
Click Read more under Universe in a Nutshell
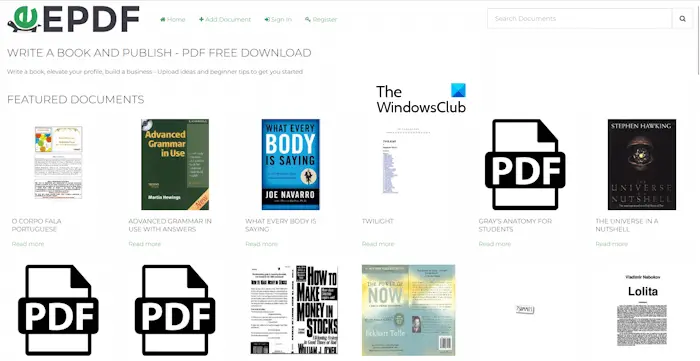[x=612, y=244]
